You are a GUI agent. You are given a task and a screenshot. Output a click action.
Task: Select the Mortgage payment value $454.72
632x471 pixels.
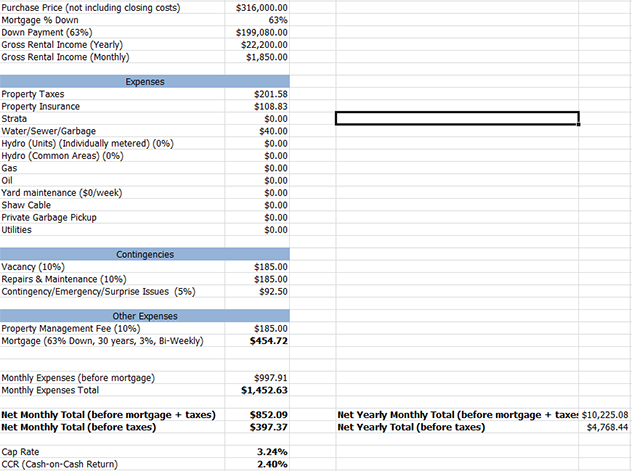pos(268,341)
